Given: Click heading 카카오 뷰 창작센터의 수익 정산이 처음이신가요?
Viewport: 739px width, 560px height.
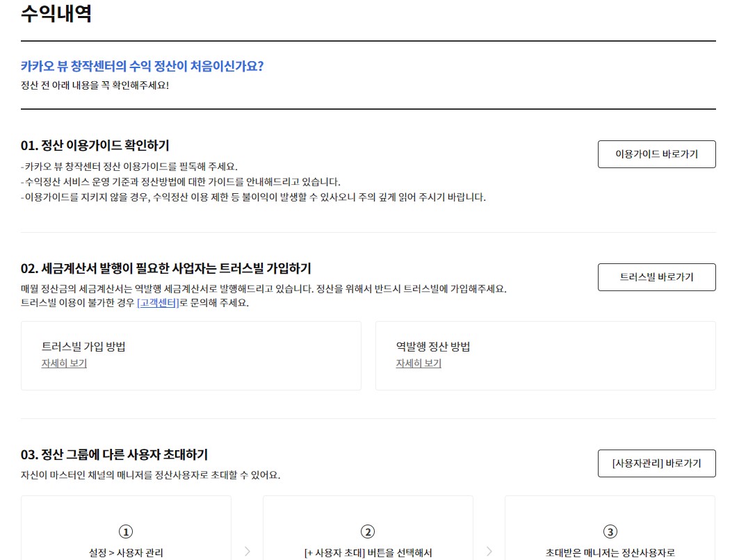Looking at the screenshot, I should (x=142, y=66).
